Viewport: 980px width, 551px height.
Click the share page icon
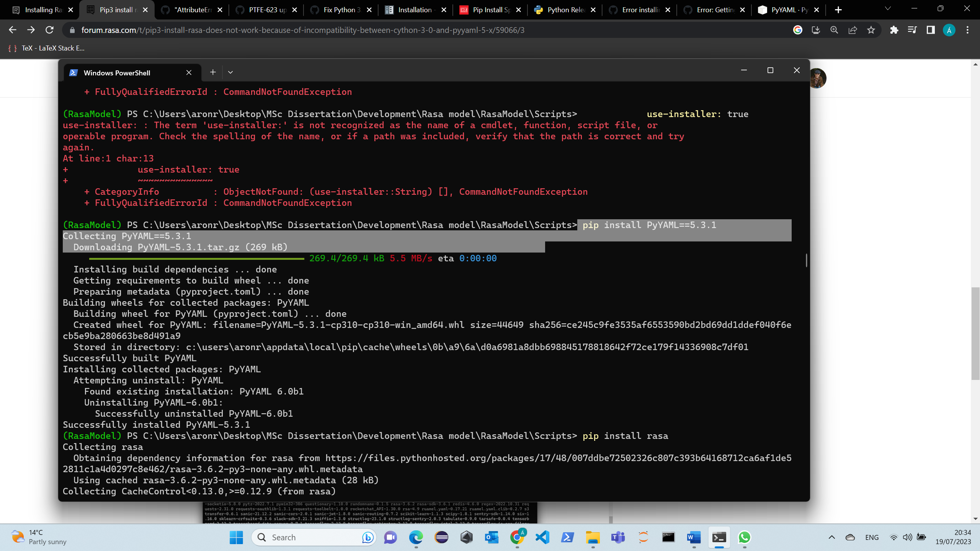click(853, 30)
